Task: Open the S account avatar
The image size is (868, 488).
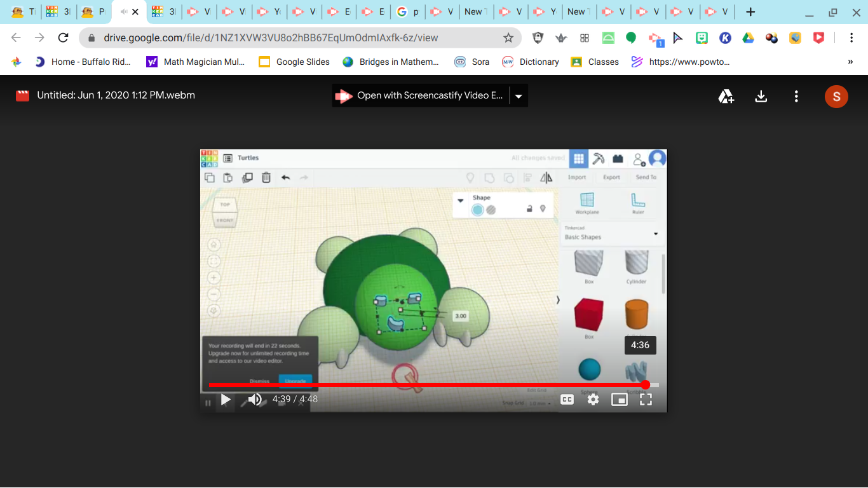Action: point(836,97)
